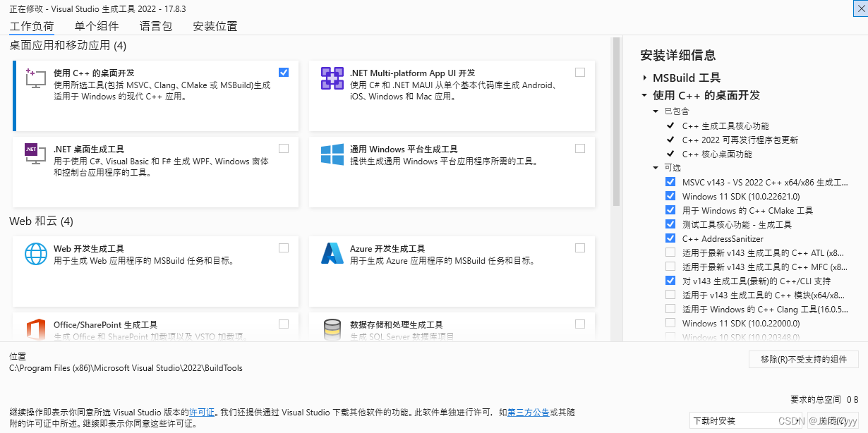Click the Azure 开发生成工具 icon
The height and width of the screenshot is (433, 868).
click(332, 254)
